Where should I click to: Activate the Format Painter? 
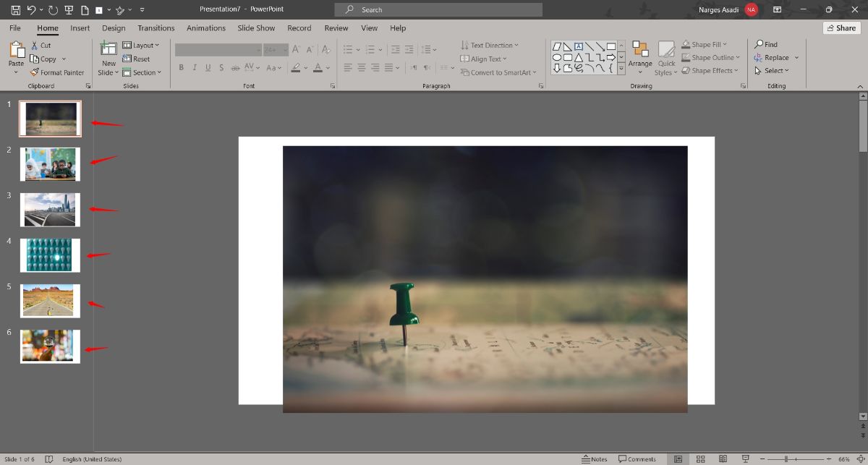pyautogui.click(x=57, y=72)
